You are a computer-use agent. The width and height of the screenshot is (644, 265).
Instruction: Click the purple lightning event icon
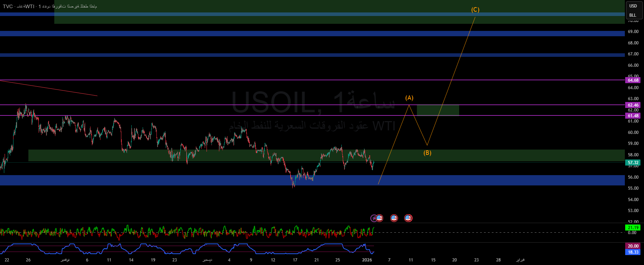coord(374,218)
